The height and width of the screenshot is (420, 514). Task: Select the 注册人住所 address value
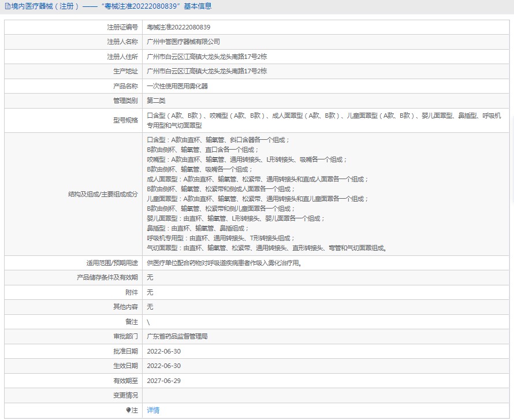(207, 57)
